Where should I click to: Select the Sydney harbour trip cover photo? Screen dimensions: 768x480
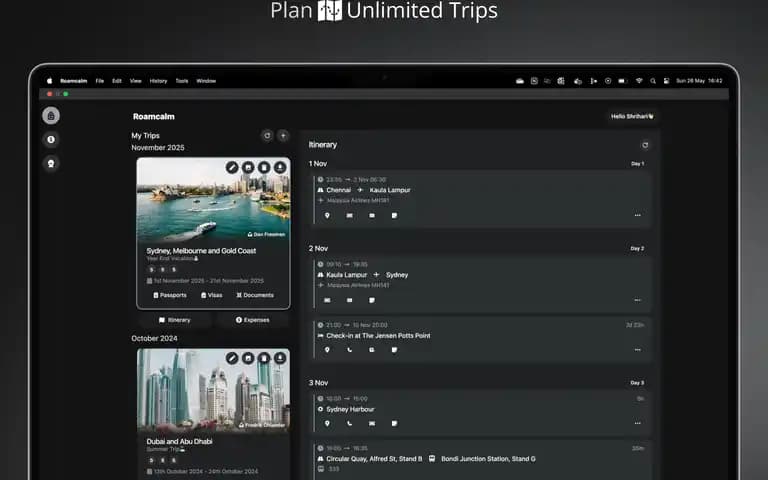(x=213, y=200)
